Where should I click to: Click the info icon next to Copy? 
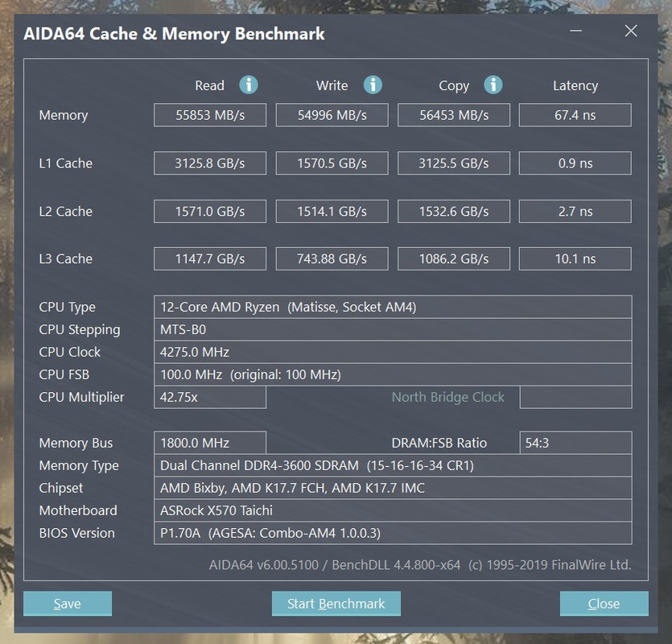[x=493, y=85]
